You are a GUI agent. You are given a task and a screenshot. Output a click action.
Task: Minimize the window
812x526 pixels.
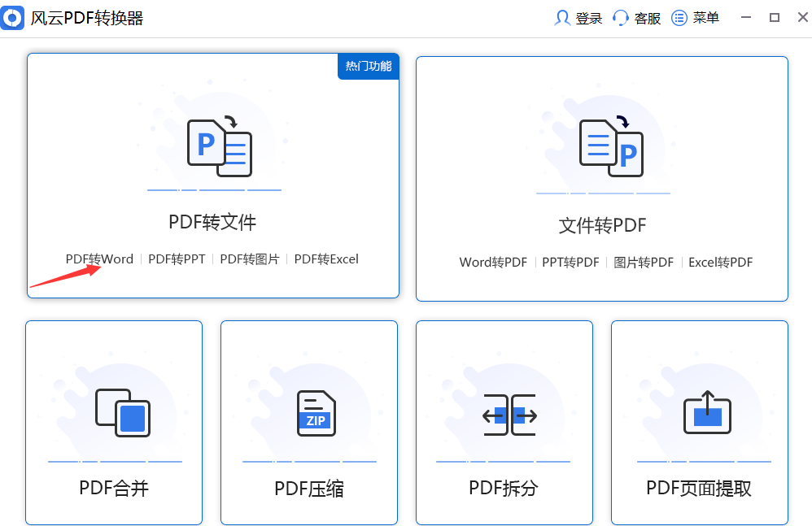tap(746, 18)
